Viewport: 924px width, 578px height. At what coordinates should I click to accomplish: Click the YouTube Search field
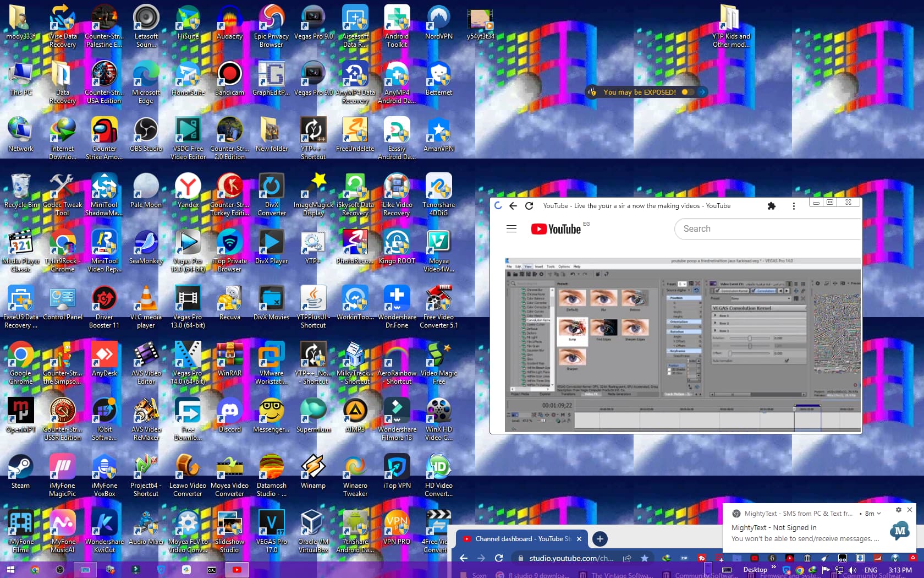click(768, 228)
